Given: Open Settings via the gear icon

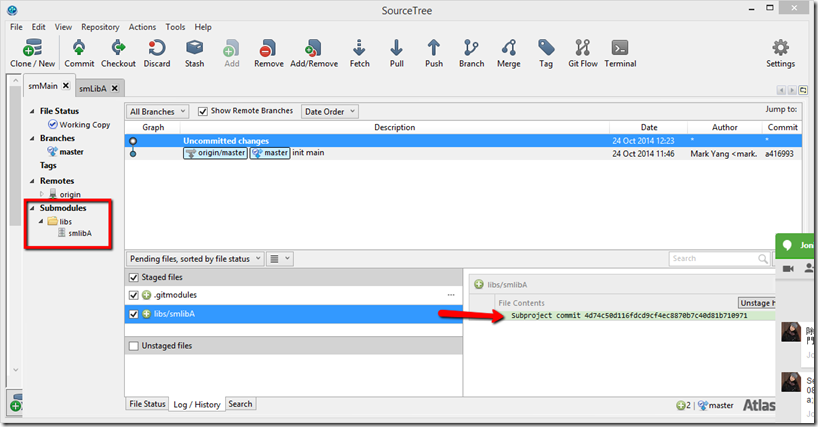Looking at the screenshot, I should tap(780, 48).
